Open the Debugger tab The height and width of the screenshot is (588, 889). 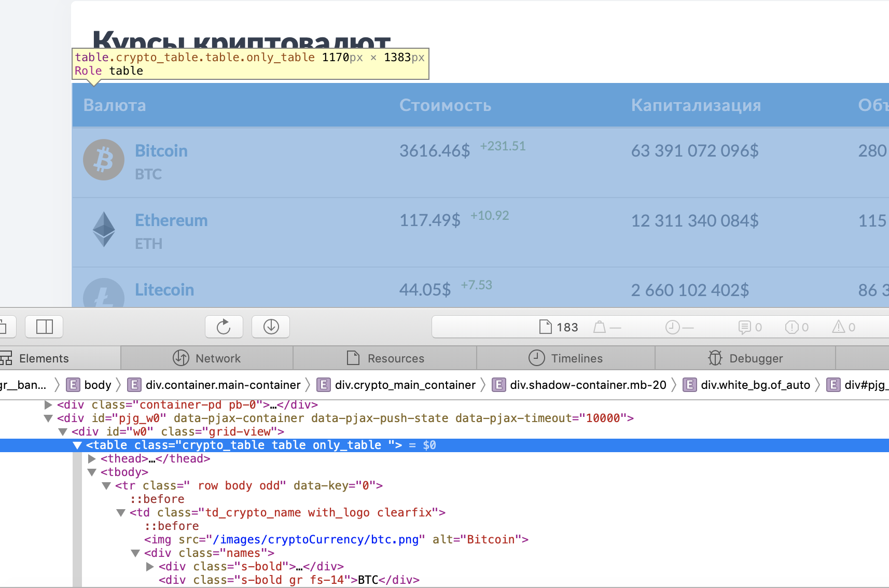(745, 358)
